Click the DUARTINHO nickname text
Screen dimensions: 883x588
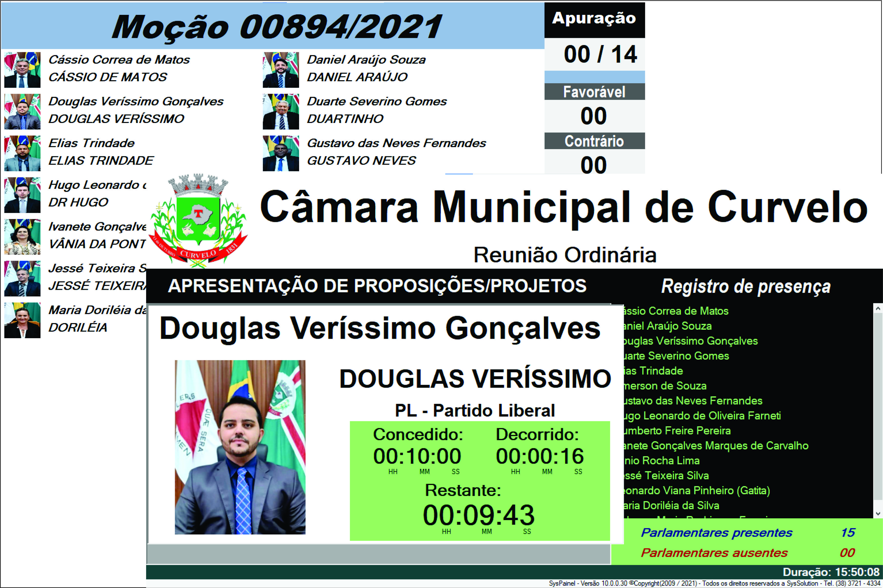tap(345, 119)
